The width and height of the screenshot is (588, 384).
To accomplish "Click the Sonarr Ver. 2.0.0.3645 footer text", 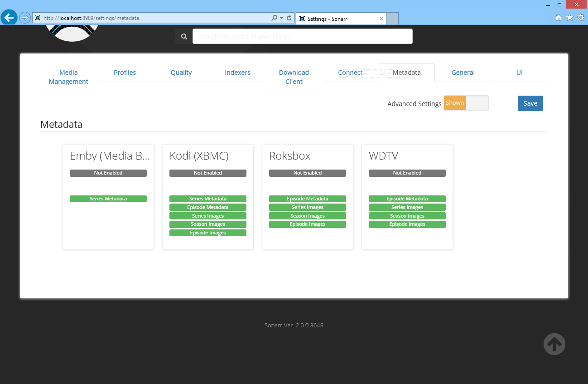I will click(294, 325).
